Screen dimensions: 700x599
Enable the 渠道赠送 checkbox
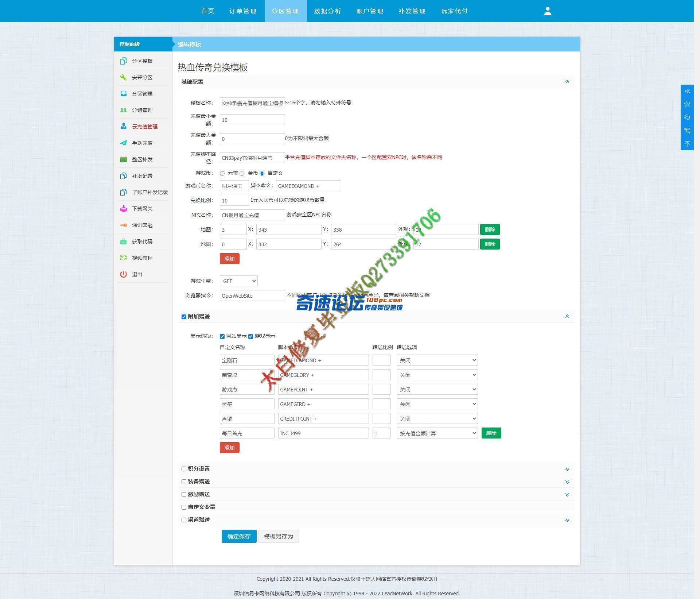[x=184, y=520]
